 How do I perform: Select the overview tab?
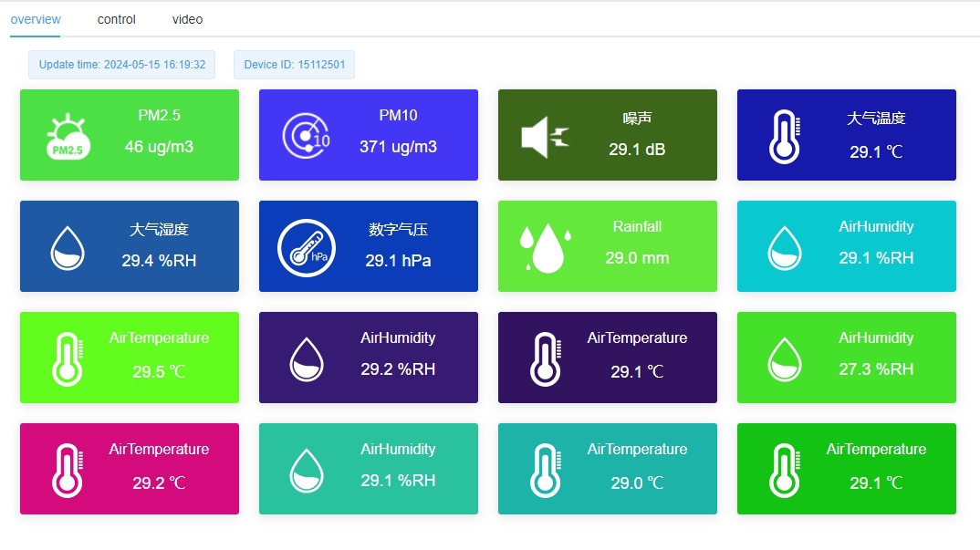click(x=36, y=17)
